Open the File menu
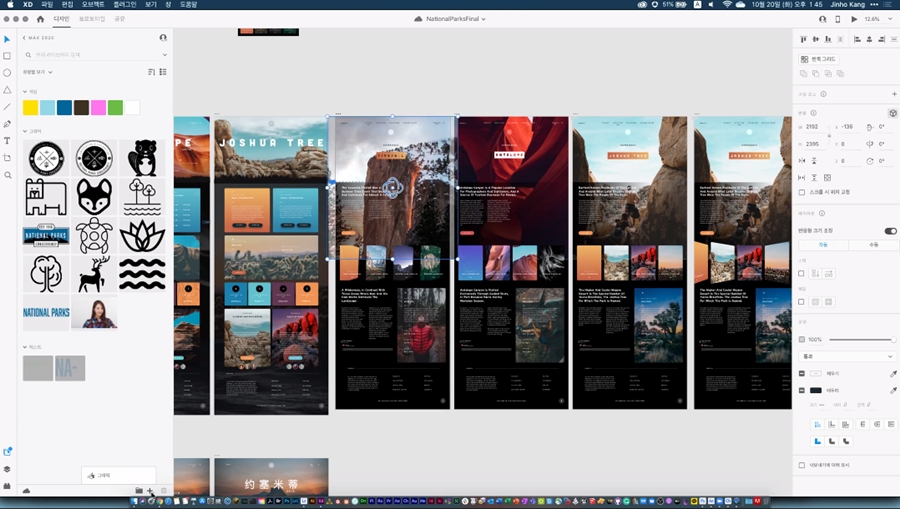 47,4
